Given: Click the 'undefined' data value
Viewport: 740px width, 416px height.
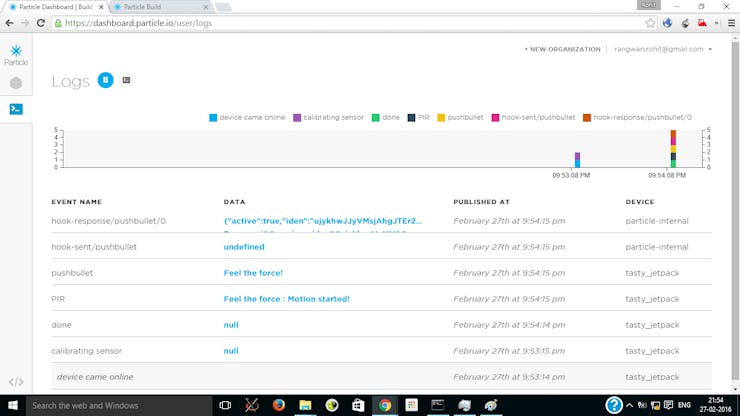Looking at the screenshot, I should coord(244,247).
